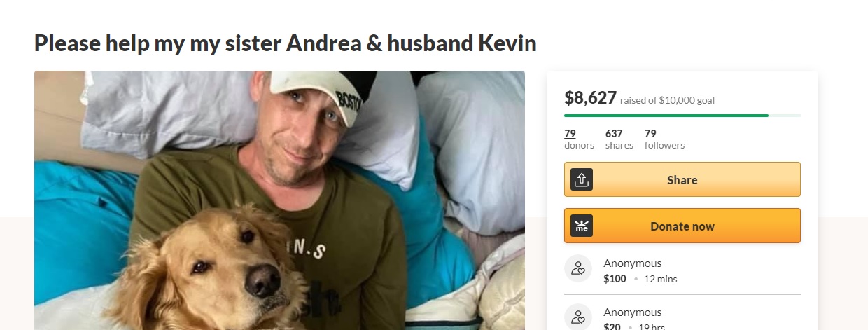This screenshot has width=868, height=330.
Task: Click the GoFundMe crown icon on Donate button
Action: [582, 226]
